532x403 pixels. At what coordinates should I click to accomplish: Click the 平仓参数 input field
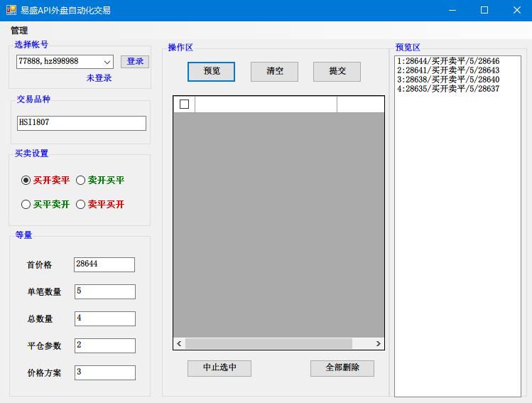pos(104,345)
